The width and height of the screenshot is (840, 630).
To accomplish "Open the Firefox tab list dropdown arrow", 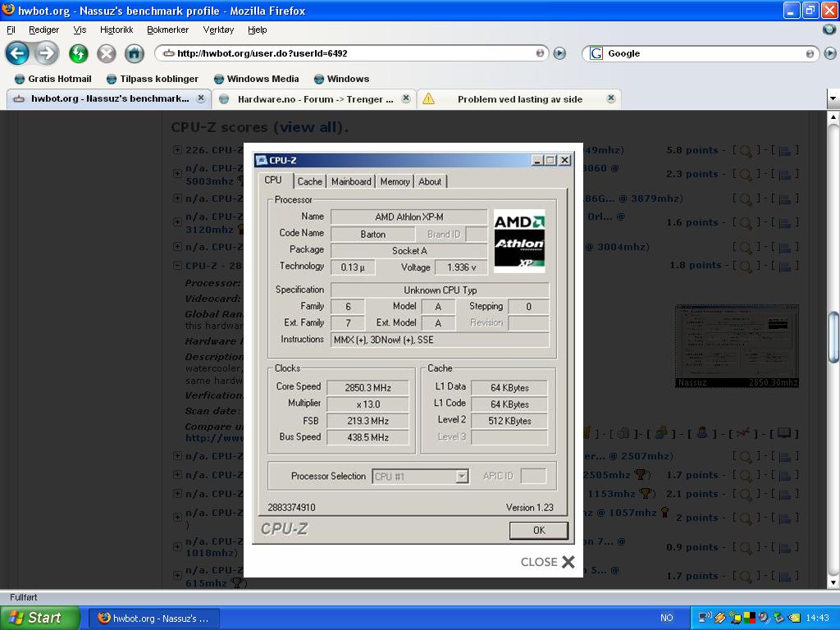I will point(833,98).
